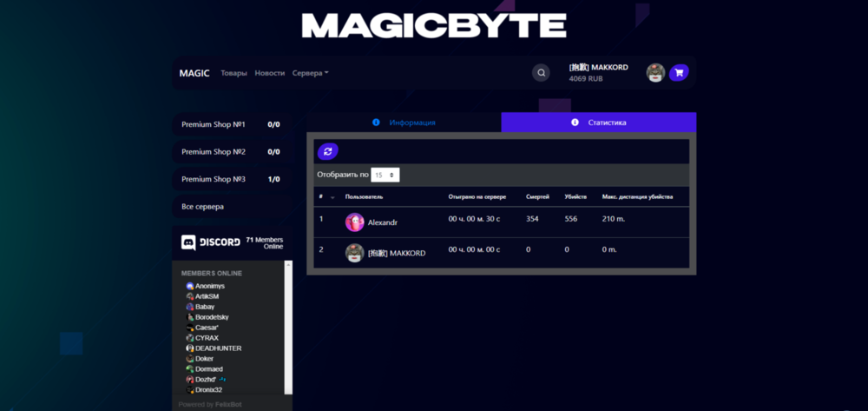
Task: Open the Новости menu item
Action: click(270, 73)
